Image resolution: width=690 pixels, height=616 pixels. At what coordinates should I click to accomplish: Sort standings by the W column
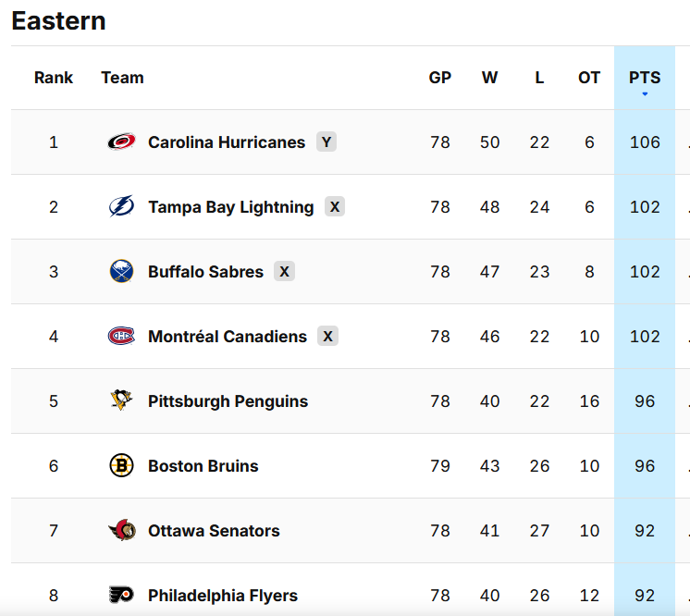489,78
